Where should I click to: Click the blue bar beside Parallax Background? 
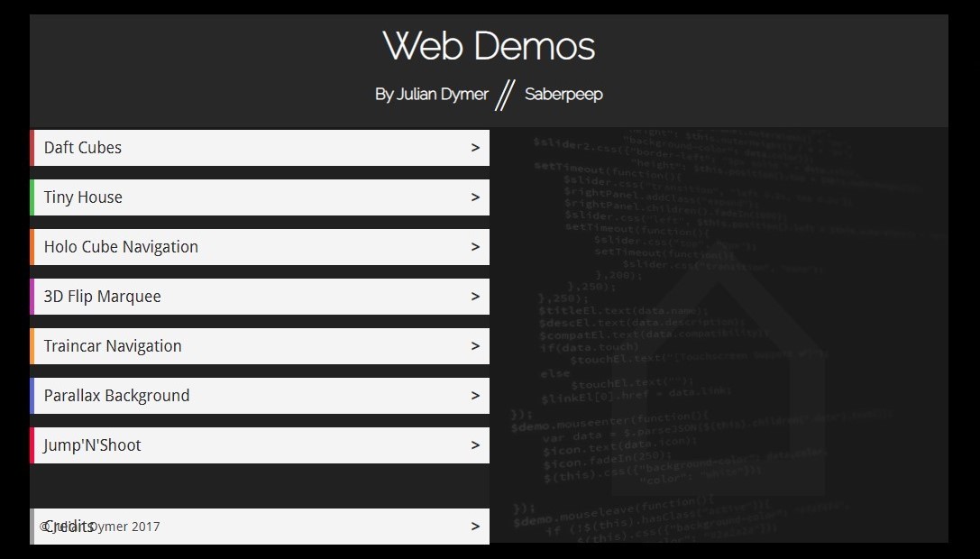(x=33, y=395)
